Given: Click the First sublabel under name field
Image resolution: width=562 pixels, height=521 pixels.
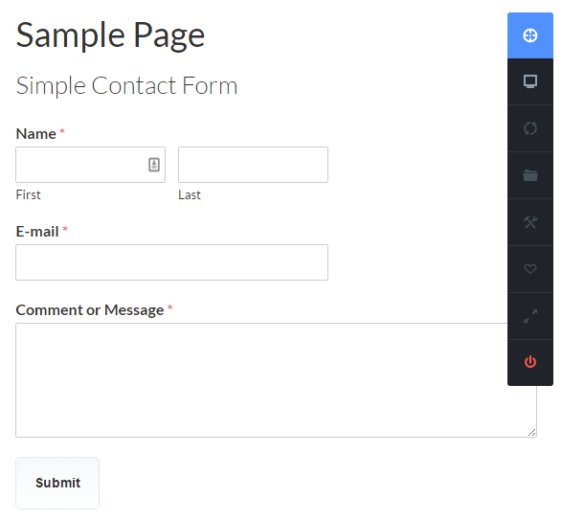Looking at the screenshot, I should [x=28, y=195].
